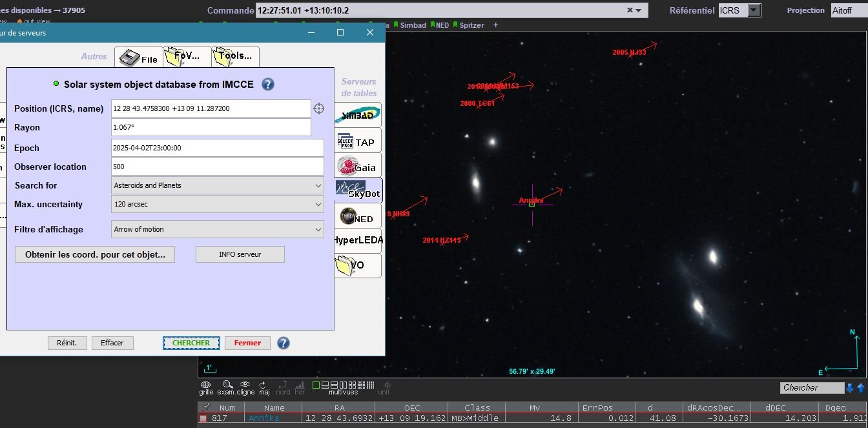The image size is (868, 428).
Task: Open the NED server panel
Action: pos(358,217)
